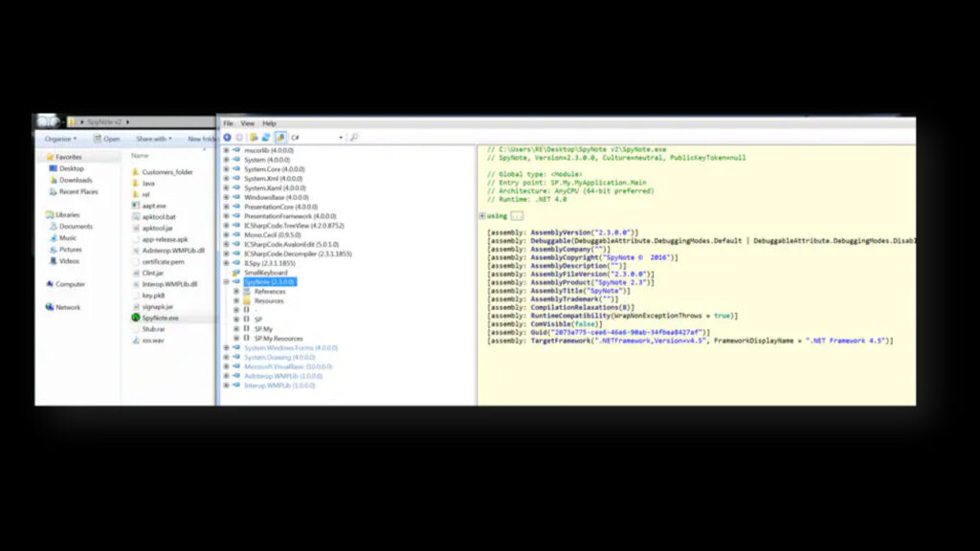Image resolution: width=980 pixels, height=551 pixels.
Task: Click the Name column header in Explorer
Action: coord(140,156)
